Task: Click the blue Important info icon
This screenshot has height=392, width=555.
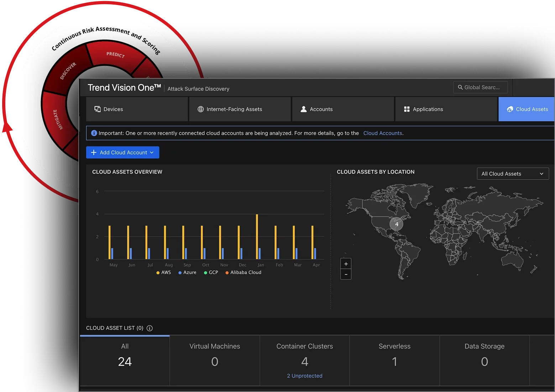Action: tap(94, 133)
